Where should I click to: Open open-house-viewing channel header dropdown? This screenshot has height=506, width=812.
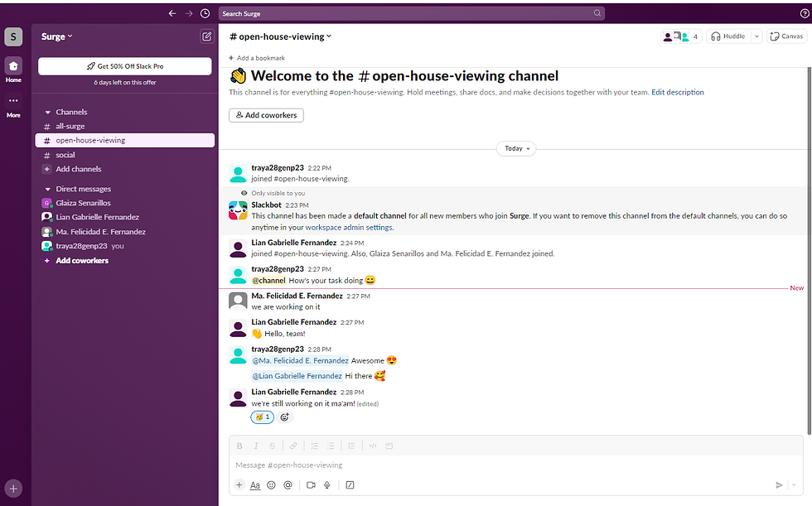280,36
